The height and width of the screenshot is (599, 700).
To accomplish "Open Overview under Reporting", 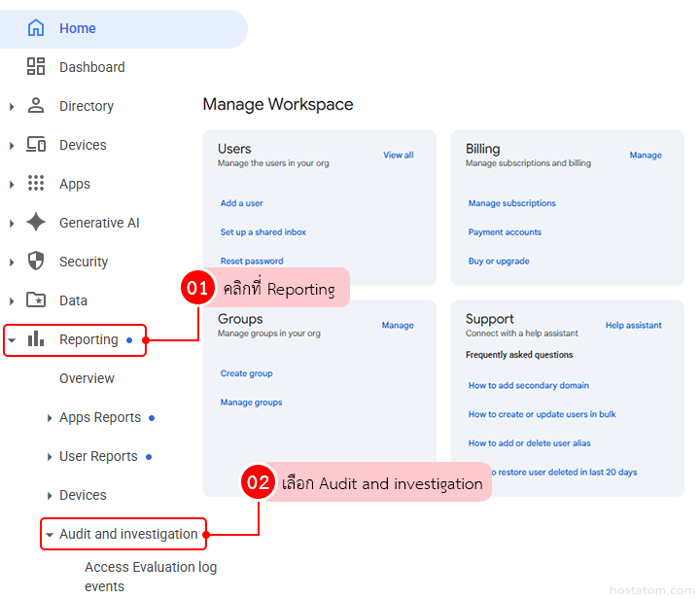I will click(x=87, y=378).
